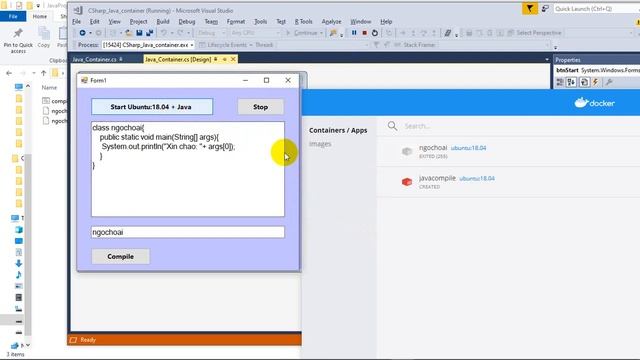This screenshot has width=640, height=360.
Task: Open the Window menu
Action: point(360,21)
